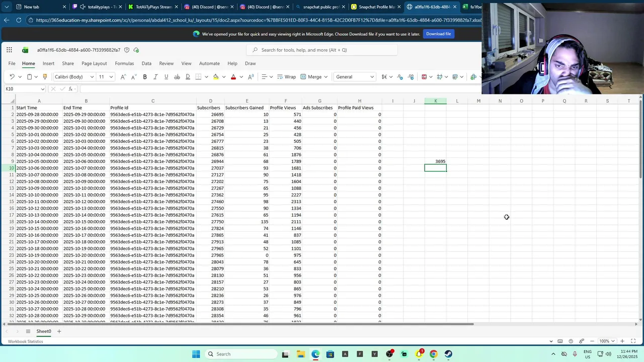The image size is (644, 362).
Task: Open the Windows Start menu
Action: pyautogui.click(x=196, y=354)
